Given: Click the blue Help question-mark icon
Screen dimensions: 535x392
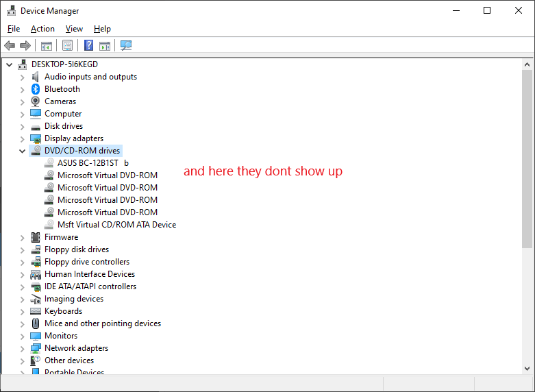Looking at the screenshot, I should [x=89, y=45].
